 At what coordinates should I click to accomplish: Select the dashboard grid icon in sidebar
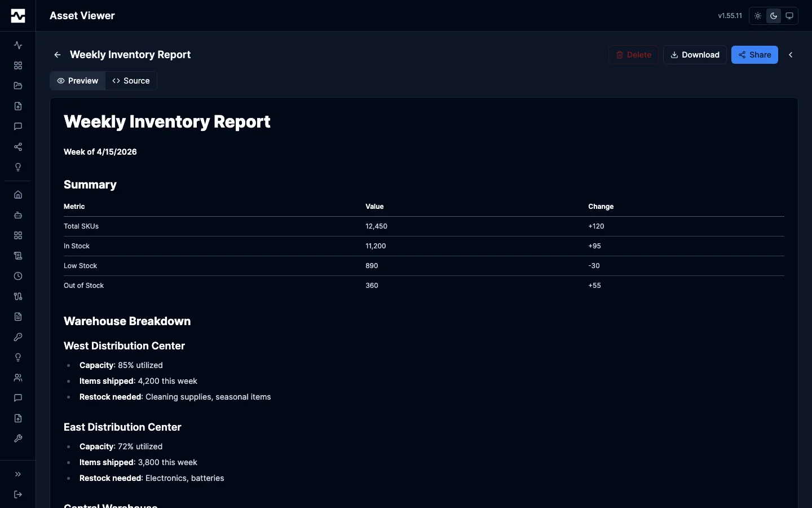click(17, 65)
